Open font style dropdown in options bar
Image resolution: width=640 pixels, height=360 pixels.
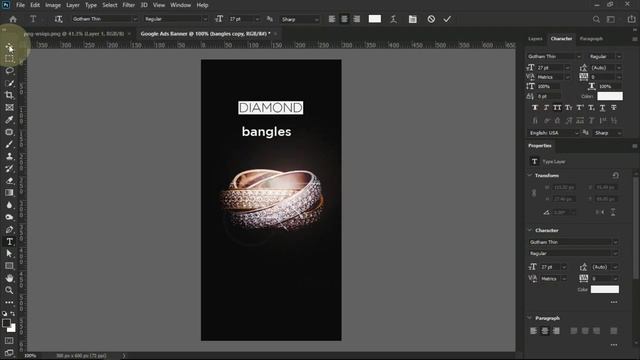205,19
